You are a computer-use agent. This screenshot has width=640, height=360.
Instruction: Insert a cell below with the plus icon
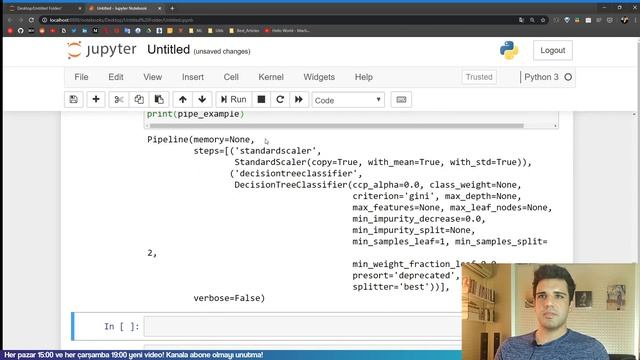pyautogui.click(x=96, y=100)
